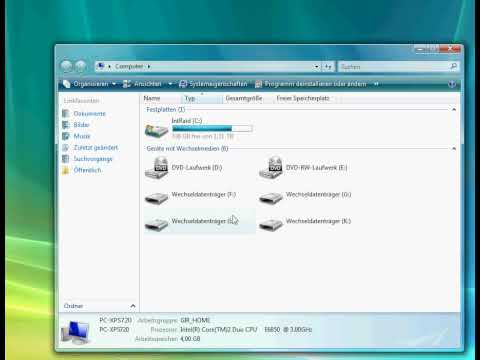This screenshot has height=360, width=480.
Task: Open Zuletzt geändert favorite link
Action: pos(96,147)
